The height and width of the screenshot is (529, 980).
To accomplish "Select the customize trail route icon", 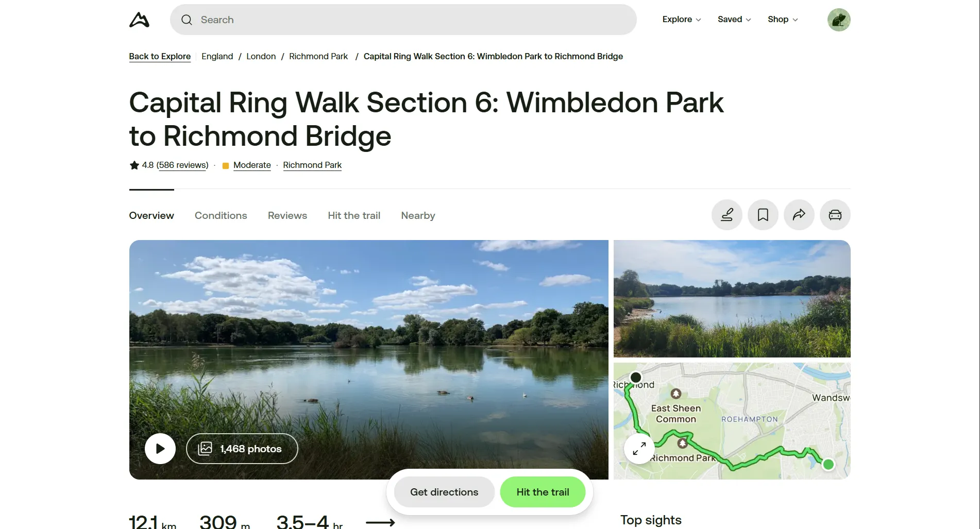I will (726, 215).
